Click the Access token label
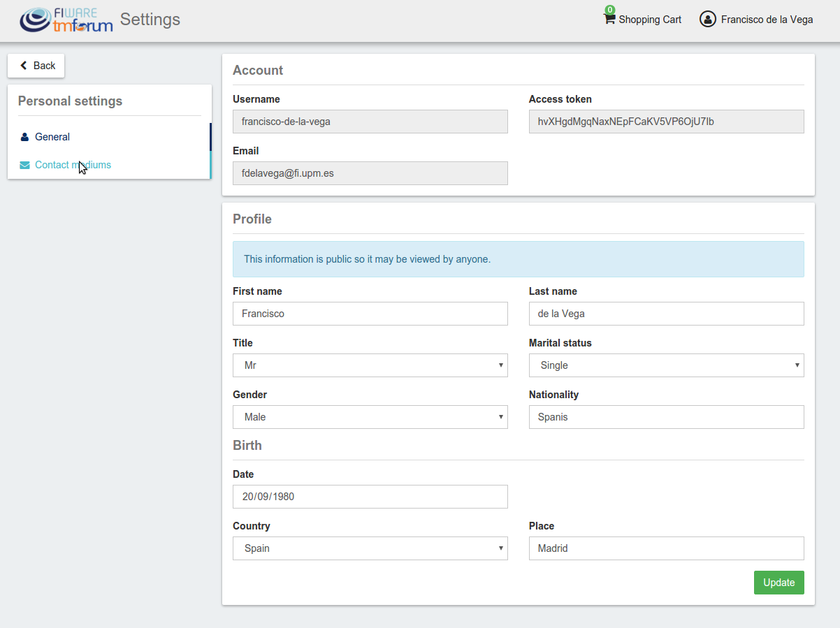The width and height of the screenshot is (840, 628). coord(560,99)
